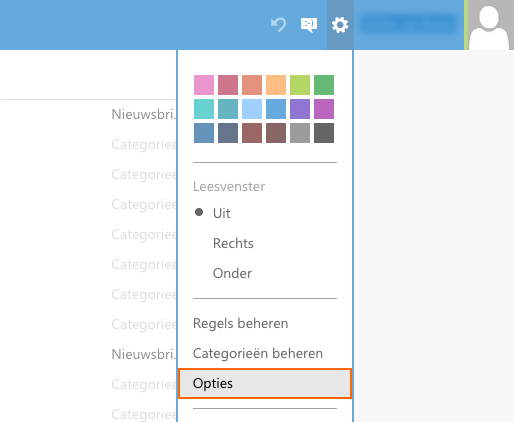Click the undo arrow icon in header
This screenshot has height=422, width=514.
(278, 25)
